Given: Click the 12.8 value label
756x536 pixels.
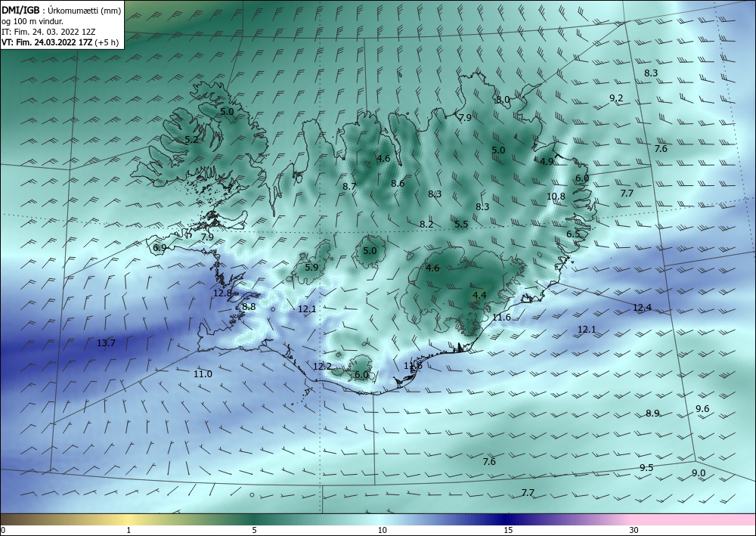Looking at the screenshot, I should pyautogui.click(x=223, y=293).
